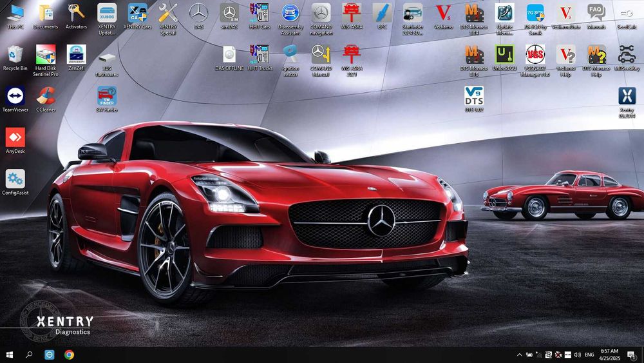Open the WIS ASRA icon in top row

352,17
